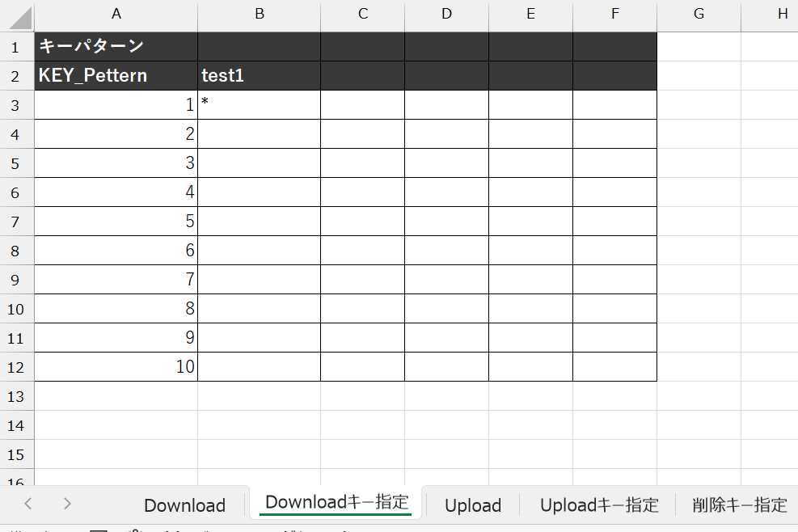Open the 削除キー指定 sheet tab
The width and height of the screenshot is (798, 532).
739,505
